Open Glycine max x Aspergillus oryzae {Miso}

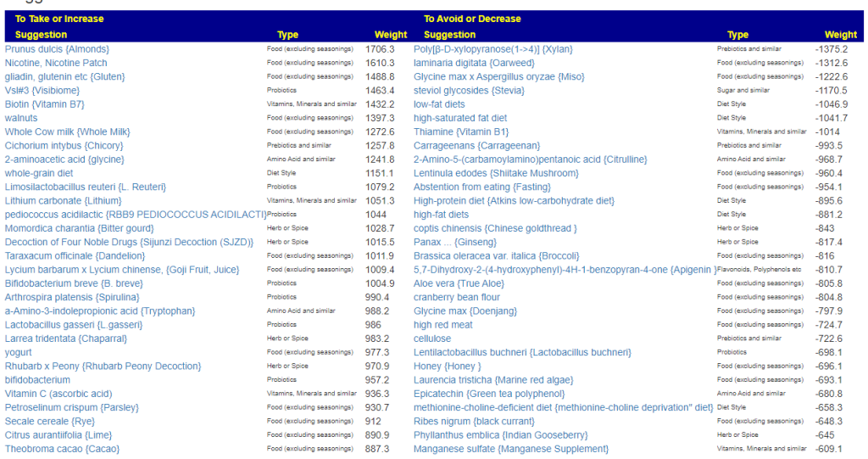[x=498, y=76]
